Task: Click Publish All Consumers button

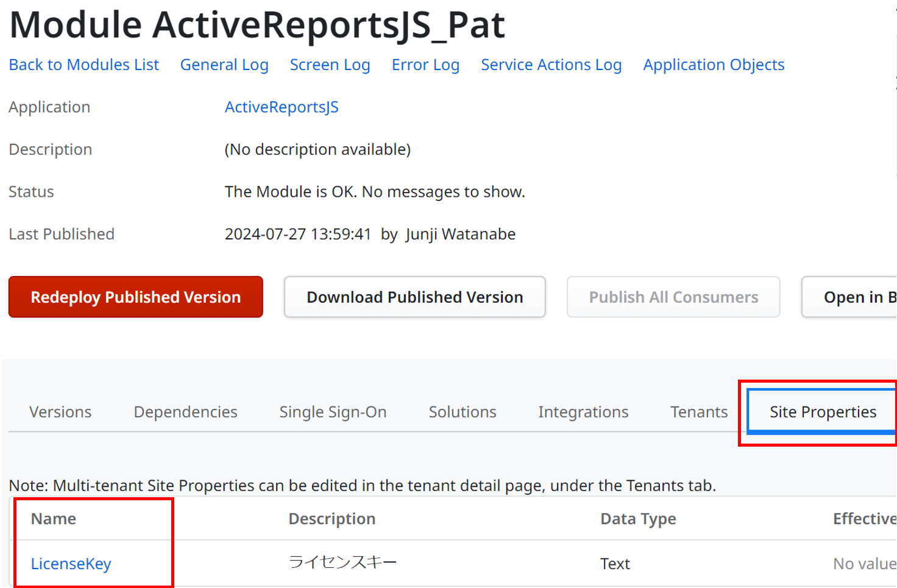Action: [673, 297]
